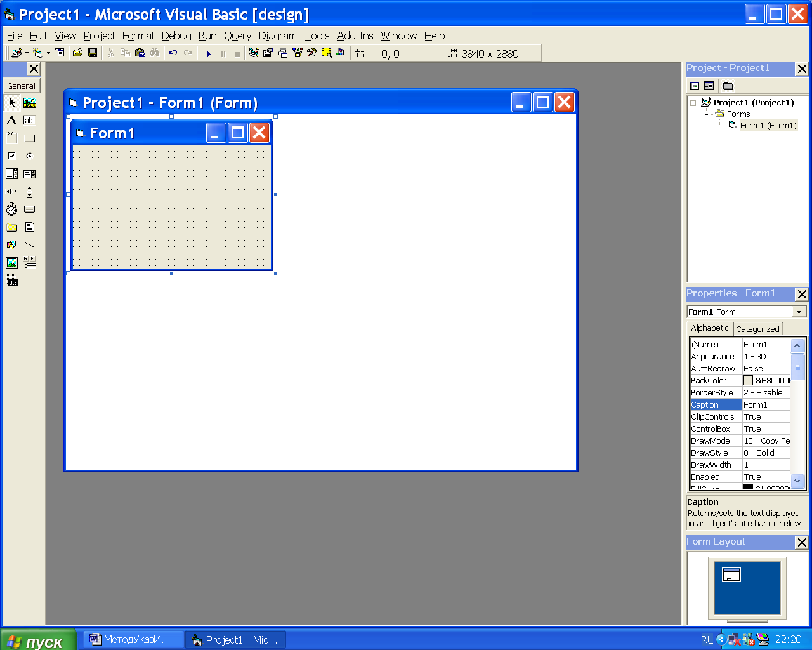The image size is (812, 650).
Task: Click the Add Form toolbar icon
Action: click(38, 53)
